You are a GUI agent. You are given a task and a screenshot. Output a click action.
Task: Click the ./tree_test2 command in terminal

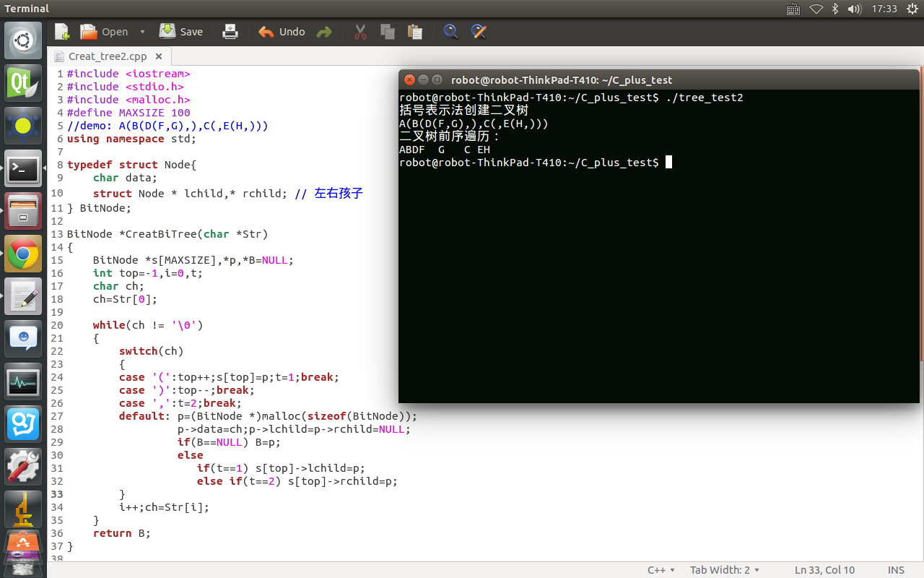[704, 98]
